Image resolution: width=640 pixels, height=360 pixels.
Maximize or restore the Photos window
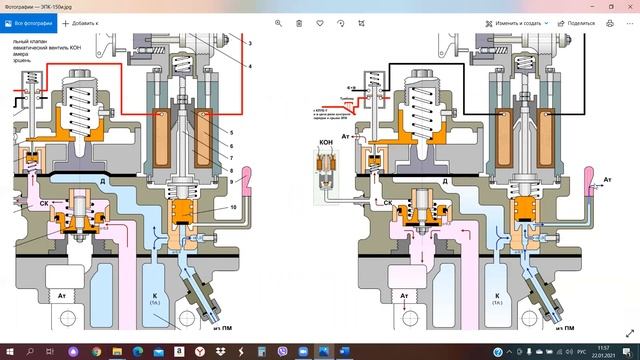click(611, 7)
